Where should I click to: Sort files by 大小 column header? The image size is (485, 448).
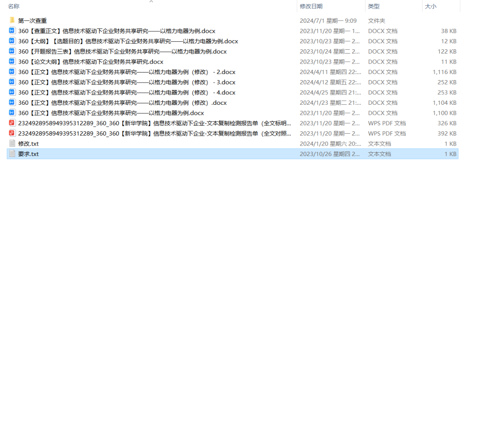[431, 6]
